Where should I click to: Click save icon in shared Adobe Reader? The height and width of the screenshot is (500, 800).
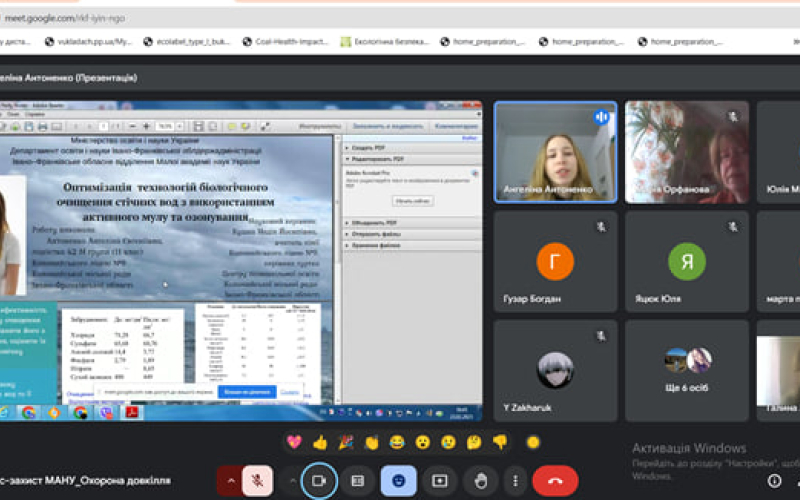[x=29, y=126]
